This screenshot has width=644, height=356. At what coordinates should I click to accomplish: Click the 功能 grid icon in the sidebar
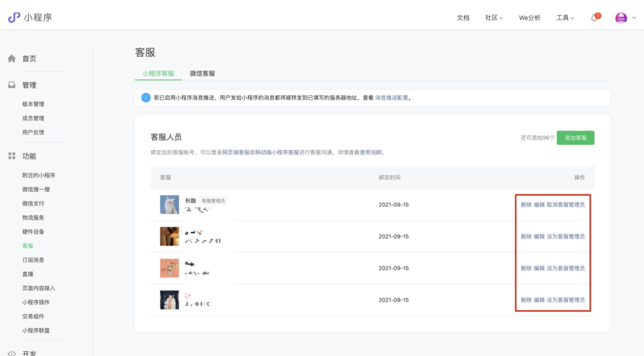12,156
